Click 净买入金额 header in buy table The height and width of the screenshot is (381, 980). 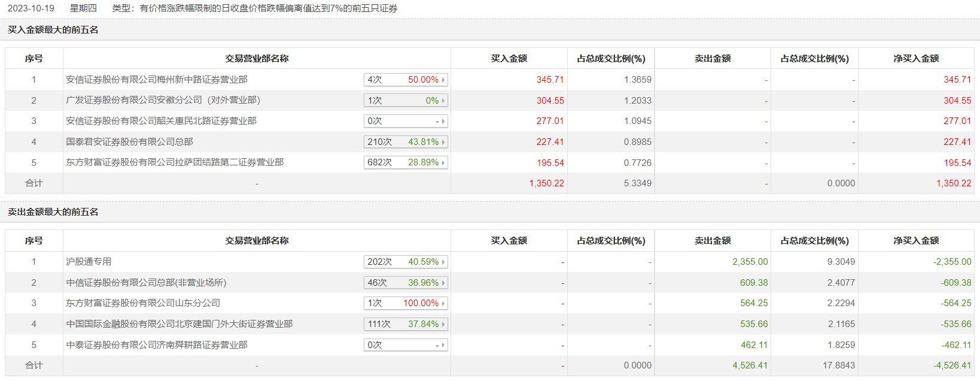(916, 58)
